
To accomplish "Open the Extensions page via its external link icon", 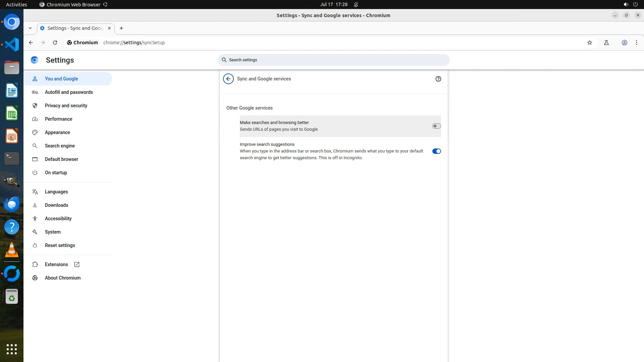I will coord(77,264).
